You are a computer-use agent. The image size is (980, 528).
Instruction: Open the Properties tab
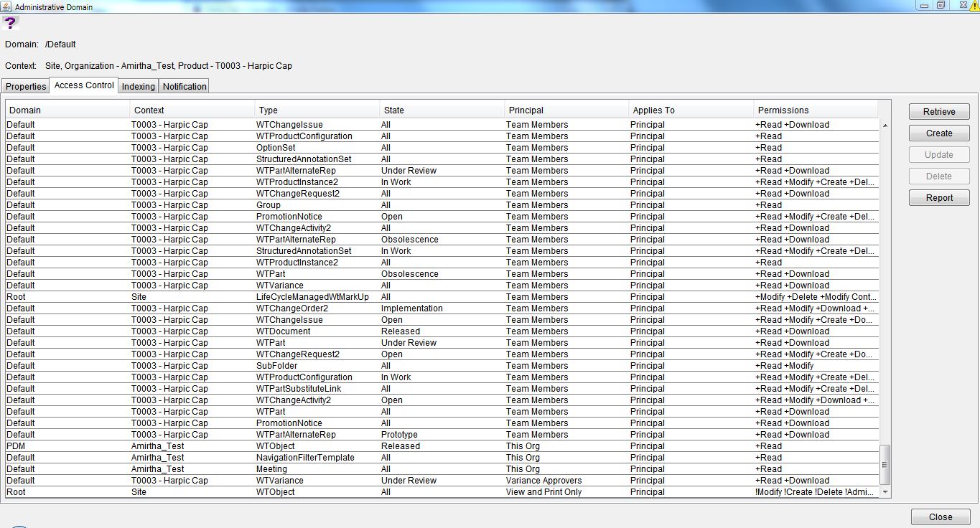26,86
